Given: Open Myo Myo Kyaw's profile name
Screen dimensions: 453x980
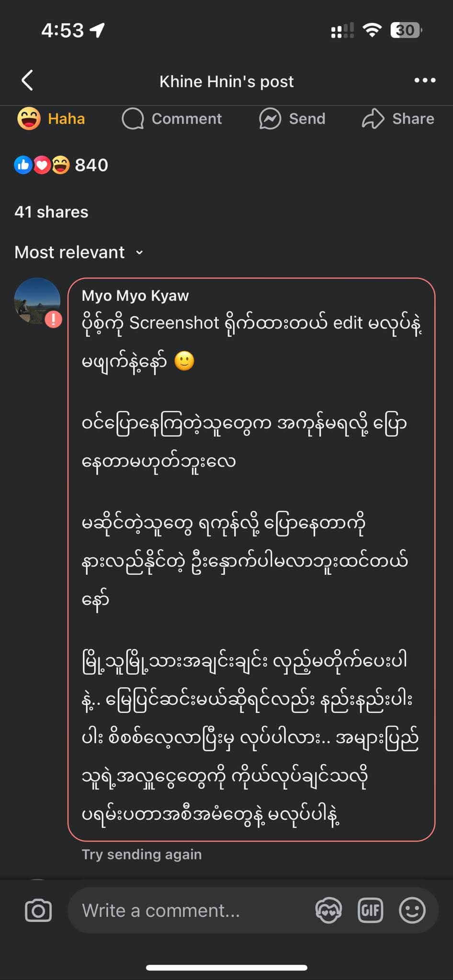Looking at the screenshot, I should (135, 296).
